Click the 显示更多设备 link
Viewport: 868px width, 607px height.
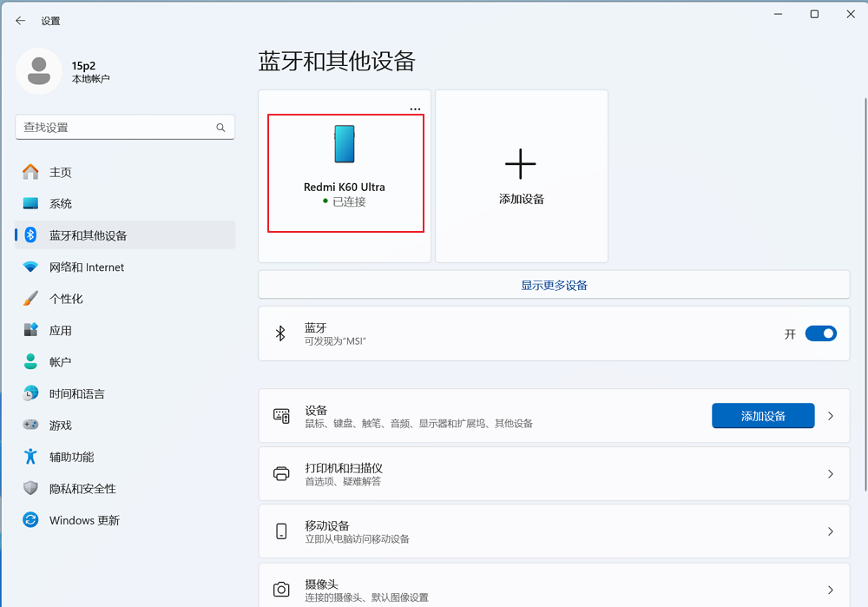[553, 286]
